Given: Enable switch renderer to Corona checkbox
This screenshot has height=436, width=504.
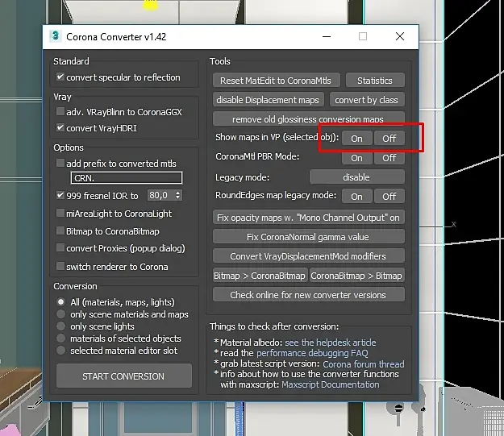Looking at the screenshot, I should (60, 267).
